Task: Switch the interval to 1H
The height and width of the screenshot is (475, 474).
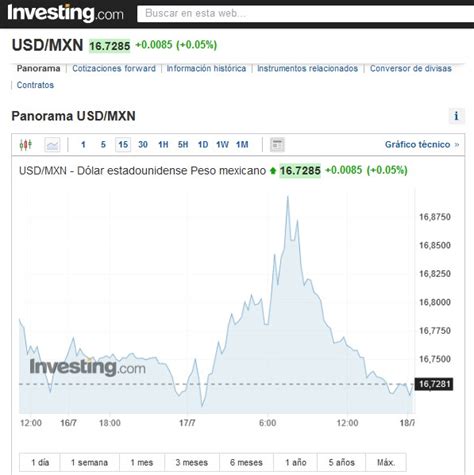Action: point(163,145)
